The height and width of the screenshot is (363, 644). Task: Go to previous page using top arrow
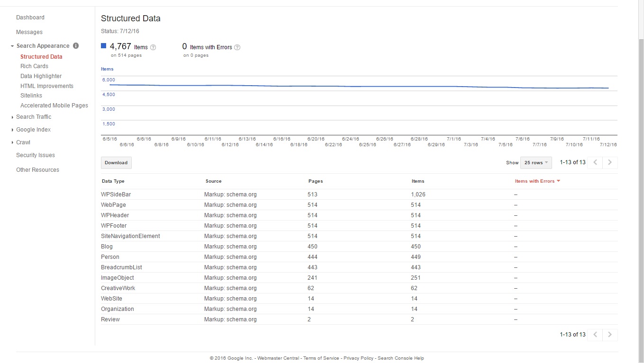click(x=596, y=162)
